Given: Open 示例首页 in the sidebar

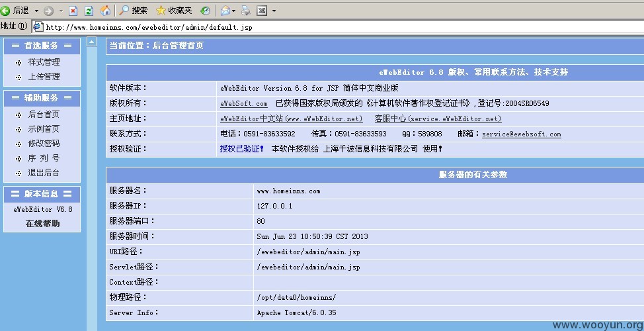Looking at the screenshot, I should [44, 128].
